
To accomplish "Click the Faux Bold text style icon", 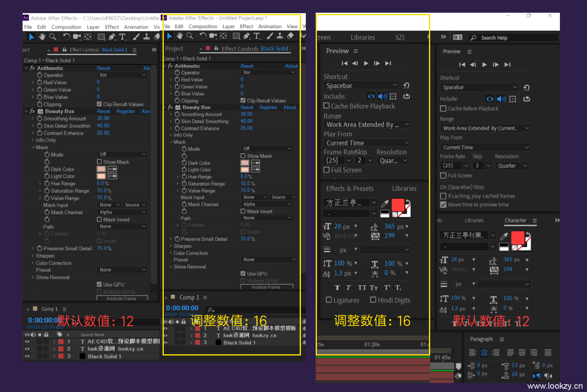I will pos(337,288).
